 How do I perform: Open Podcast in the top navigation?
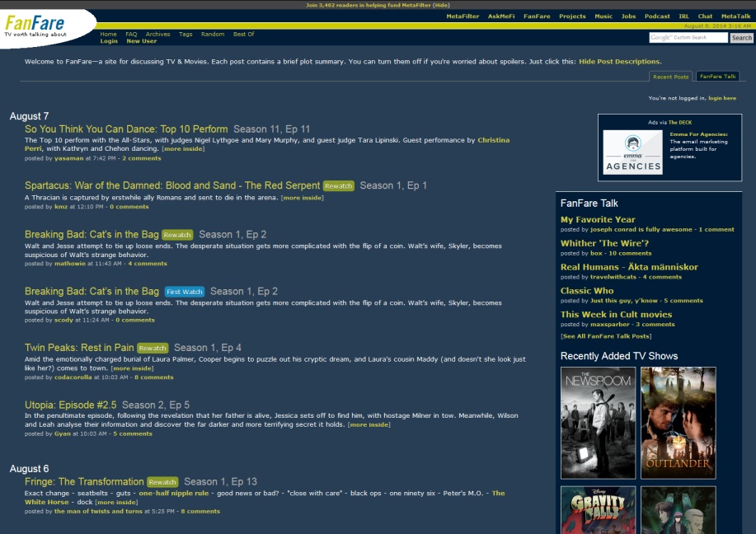click(x=657, y=16)
